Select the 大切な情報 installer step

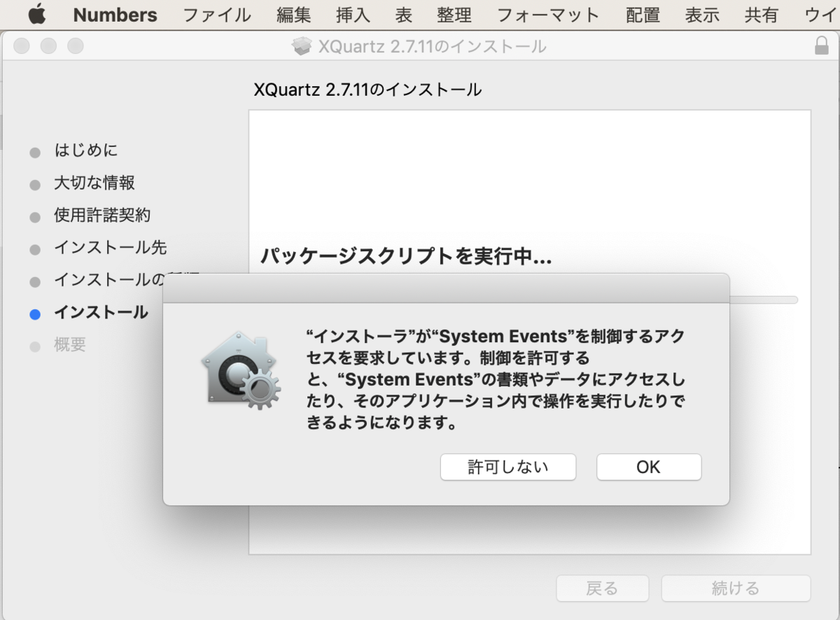click(x=94, y=183)
